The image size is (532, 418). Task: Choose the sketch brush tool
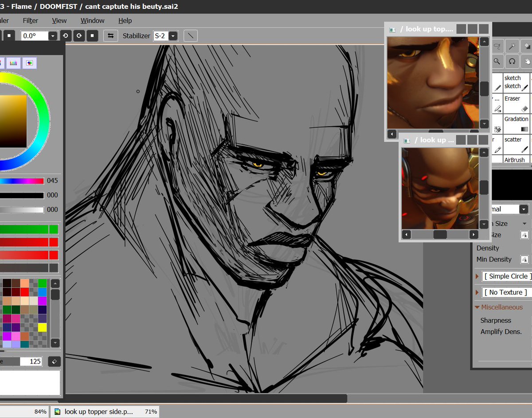[516, 82]
